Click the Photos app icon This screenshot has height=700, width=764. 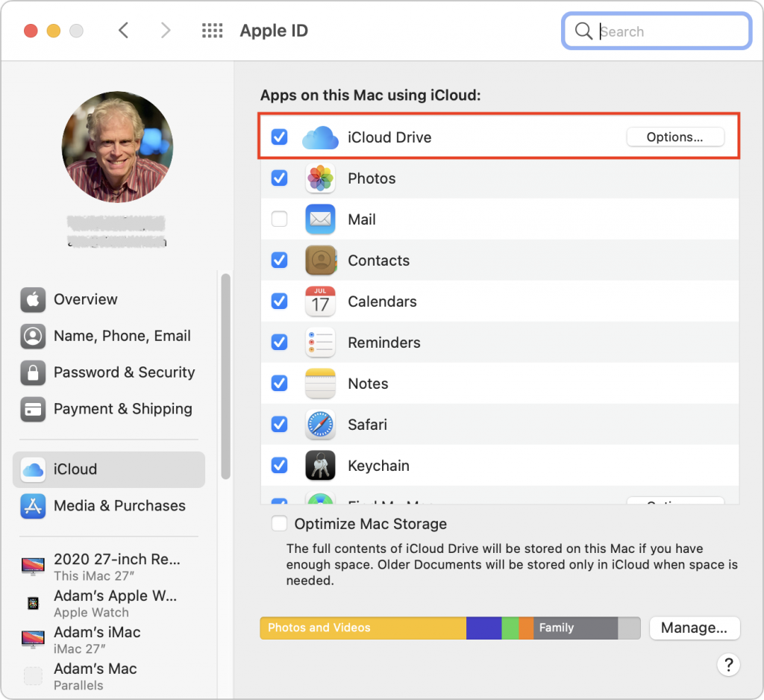[x=320, y=178]
